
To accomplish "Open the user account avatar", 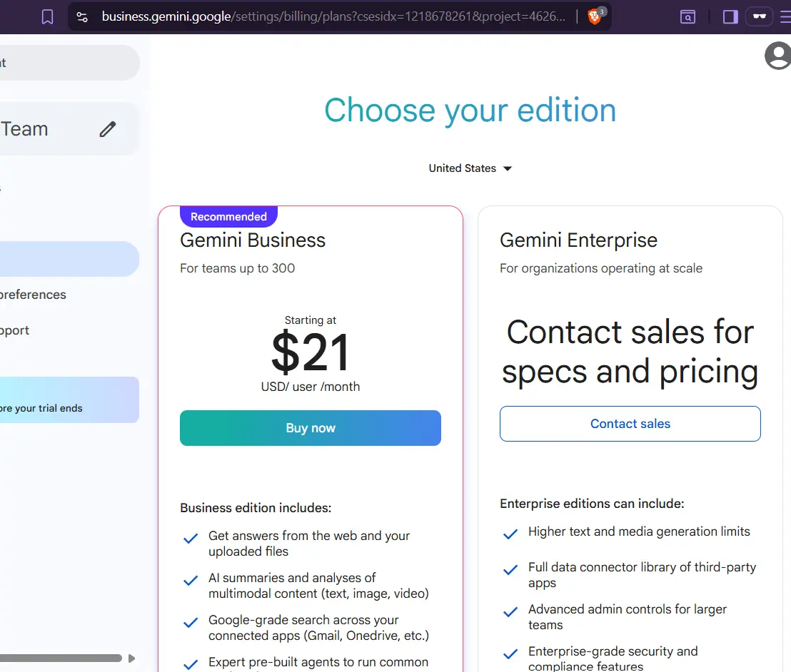I will tap(778, 56).
